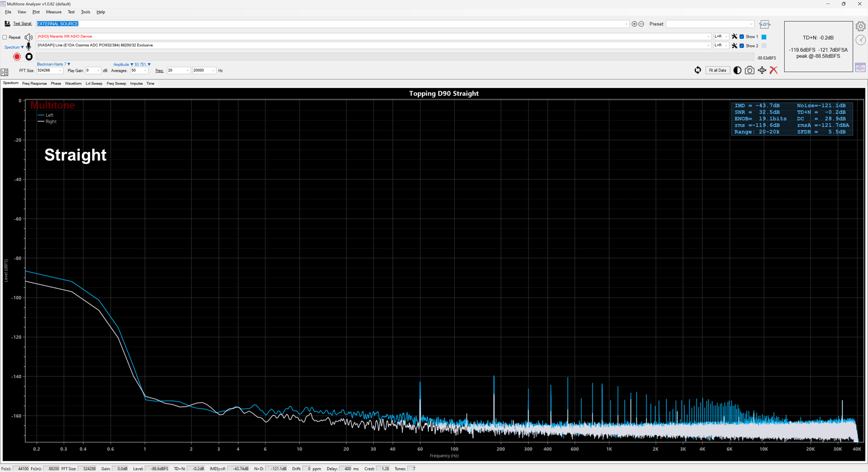Open the View menu
The width and height of the screenshot is (868, 472).
pyautogui.click(x=22, y=12)
